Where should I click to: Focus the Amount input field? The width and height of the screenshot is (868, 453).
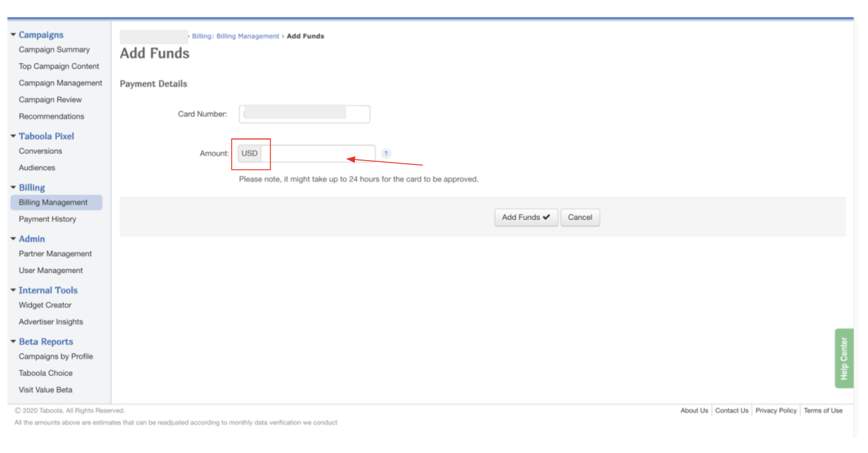point(318,153)
